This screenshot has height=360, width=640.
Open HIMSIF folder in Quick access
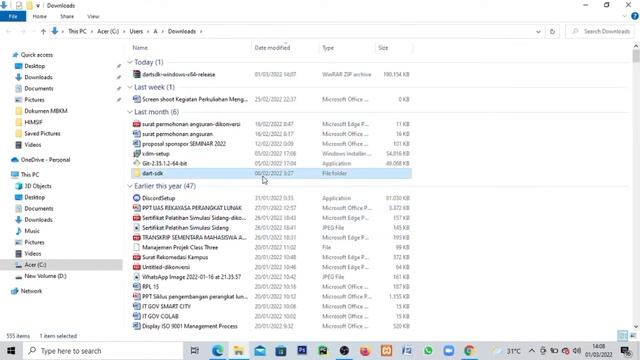coord(33,122)
